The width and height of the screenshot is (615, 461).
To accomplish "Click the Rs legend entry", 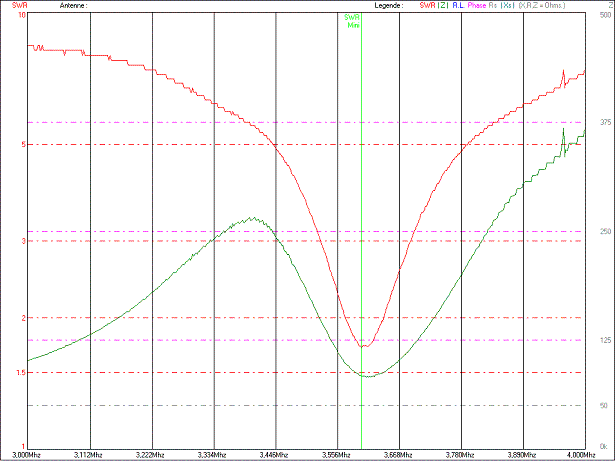I will coord(493,5).
